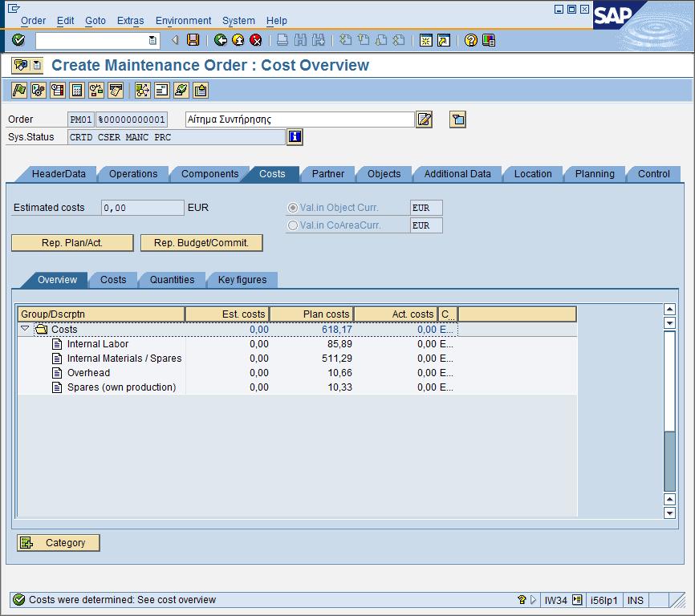Click the clock-with-boxes network icon

[96, 91]
